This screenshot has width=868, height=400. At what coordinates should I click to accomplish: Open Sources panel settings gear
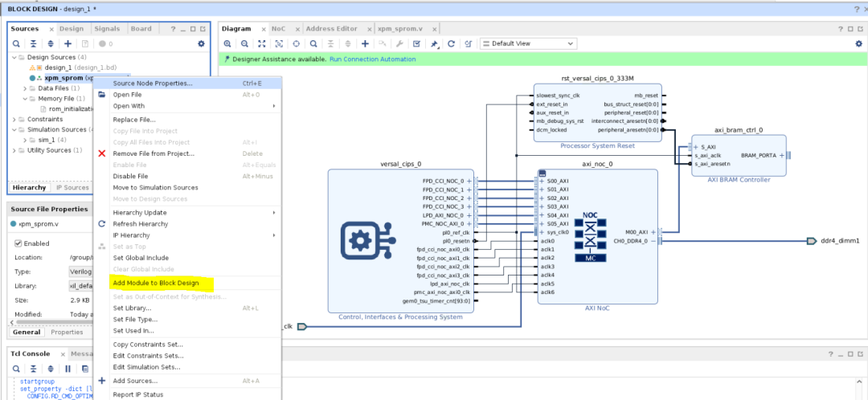point(201,43)
